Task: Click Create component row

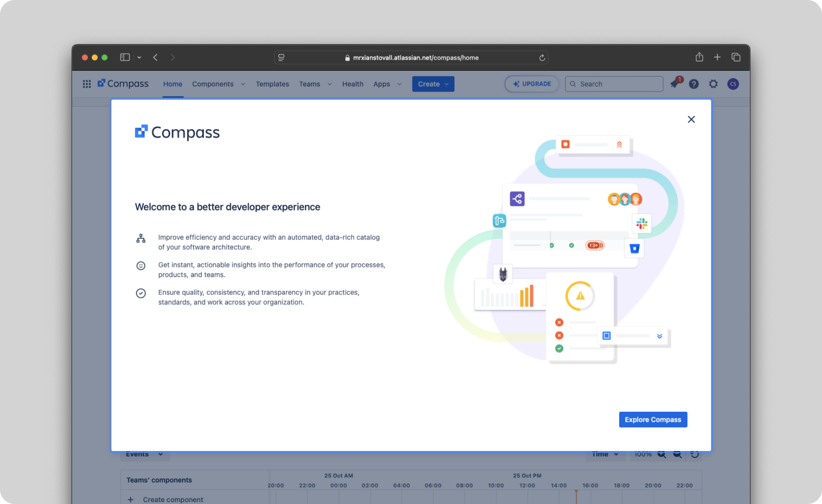Action: (195, 499)
